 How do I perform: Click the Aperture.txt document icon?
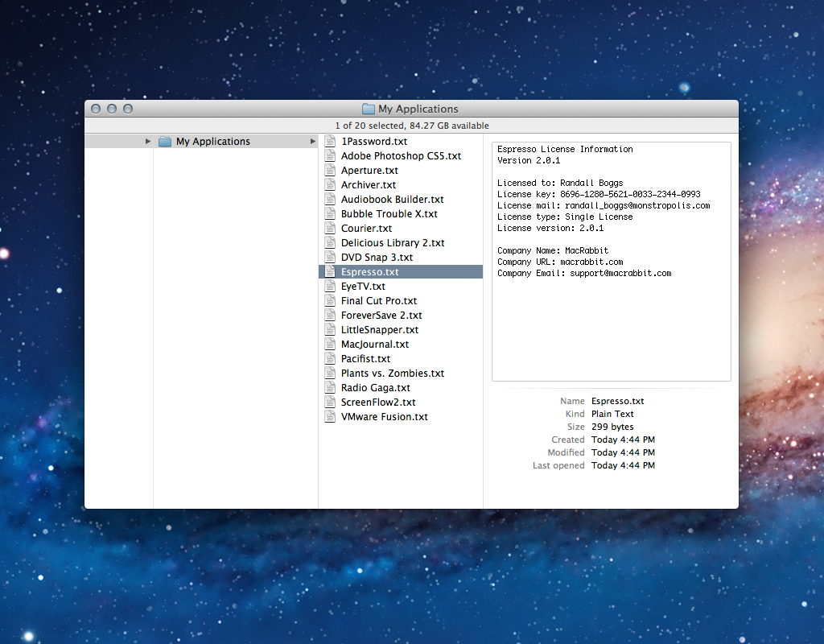(x=330, y=171)
